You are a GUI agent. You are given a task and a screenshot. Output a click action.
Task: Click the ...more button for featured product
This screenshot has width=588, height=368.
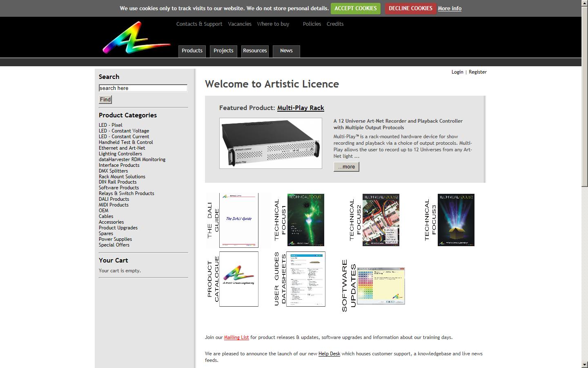346,167
